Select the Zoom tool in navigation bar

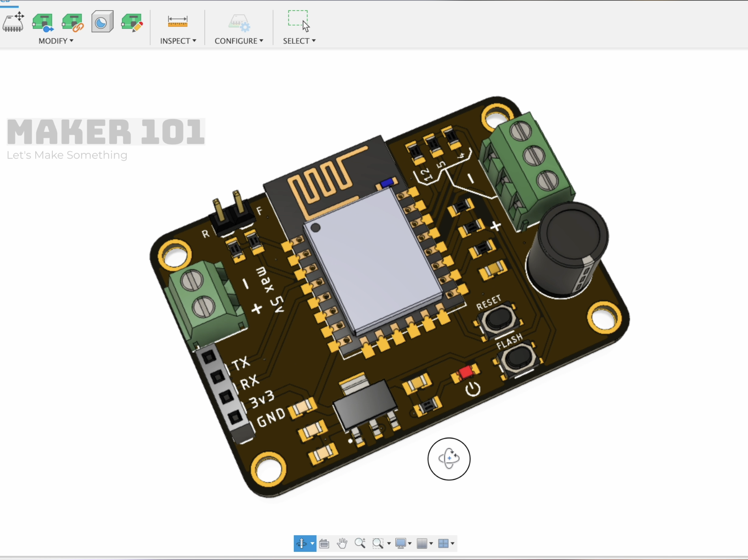360,543
